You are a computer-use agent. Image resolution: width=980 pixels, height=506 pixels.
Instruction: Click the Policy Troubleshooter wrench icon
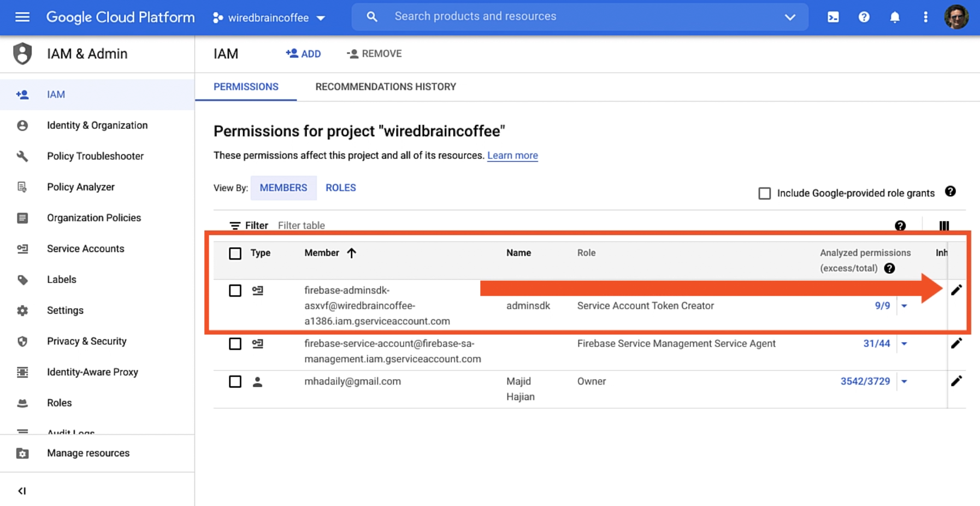click(22, 156)
